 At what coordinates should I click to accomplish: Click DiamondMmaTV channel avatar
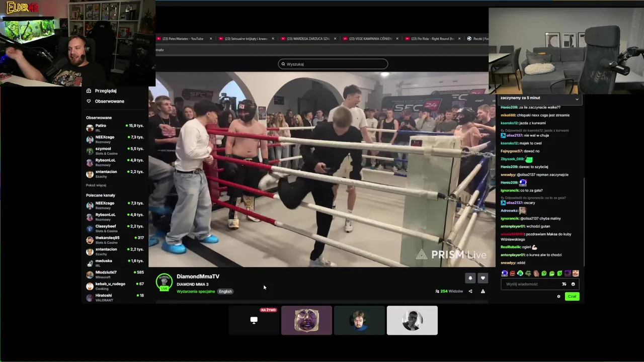(164, 282)
